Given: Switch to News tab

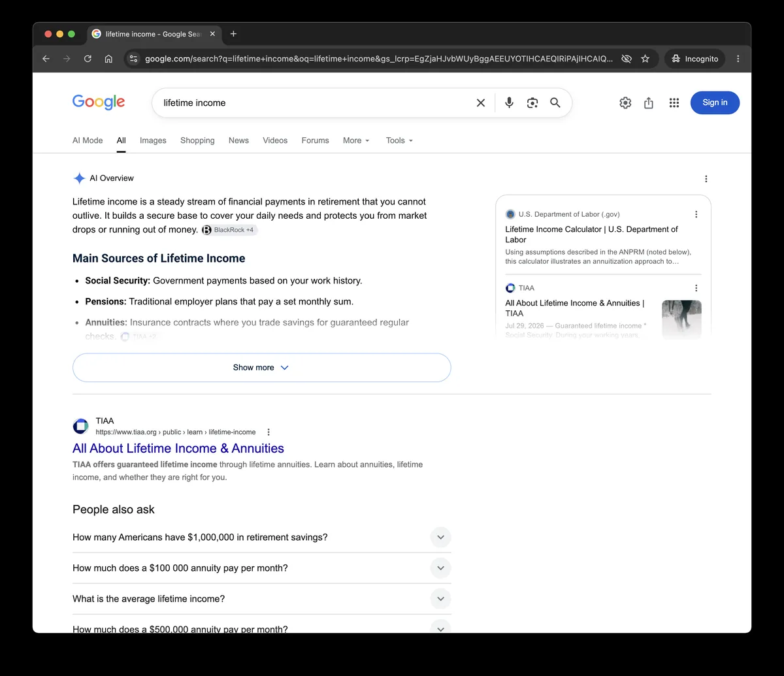Looking at the screenshot, I should (238, 140).
